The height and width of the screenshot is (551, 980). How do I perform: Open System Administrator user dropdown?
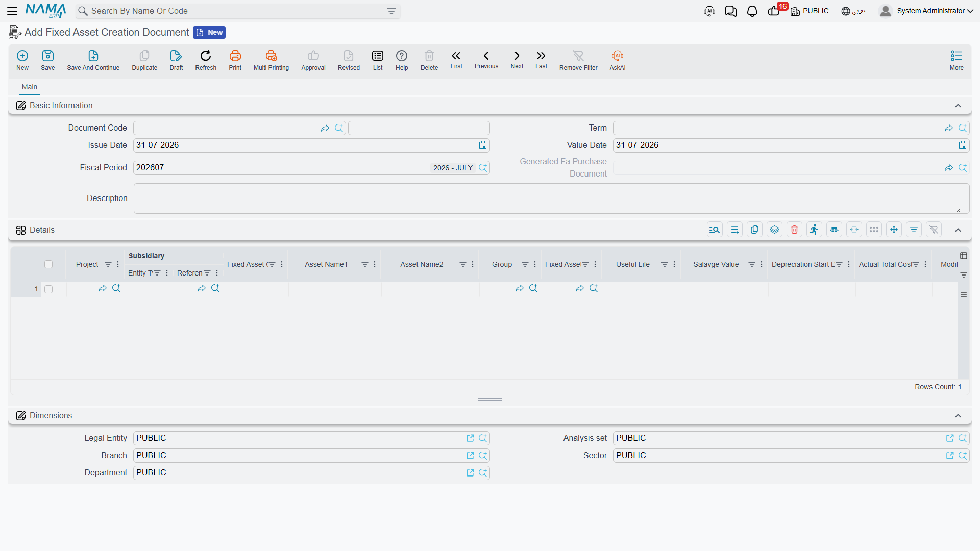(x=926, y=11)
